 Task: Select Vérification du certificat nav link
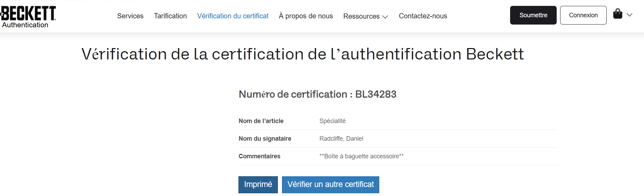(x=233, y=16)
